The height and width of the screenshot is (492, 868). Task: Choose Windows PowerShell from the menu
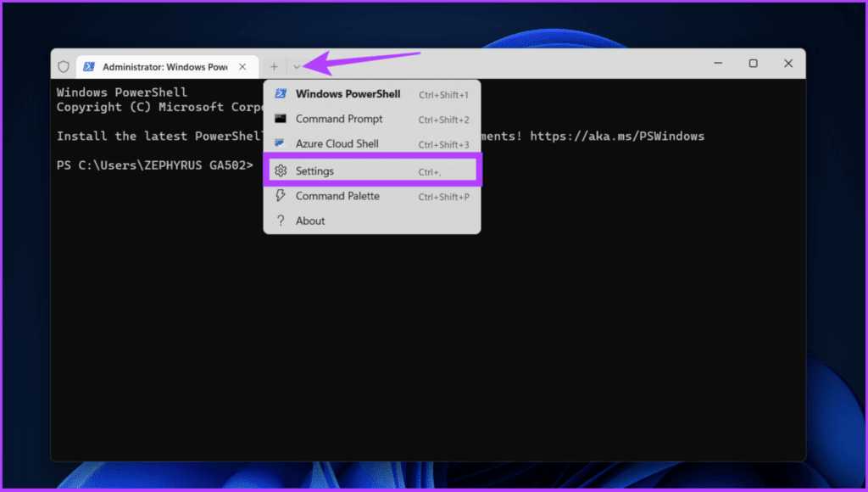[372, 94]
